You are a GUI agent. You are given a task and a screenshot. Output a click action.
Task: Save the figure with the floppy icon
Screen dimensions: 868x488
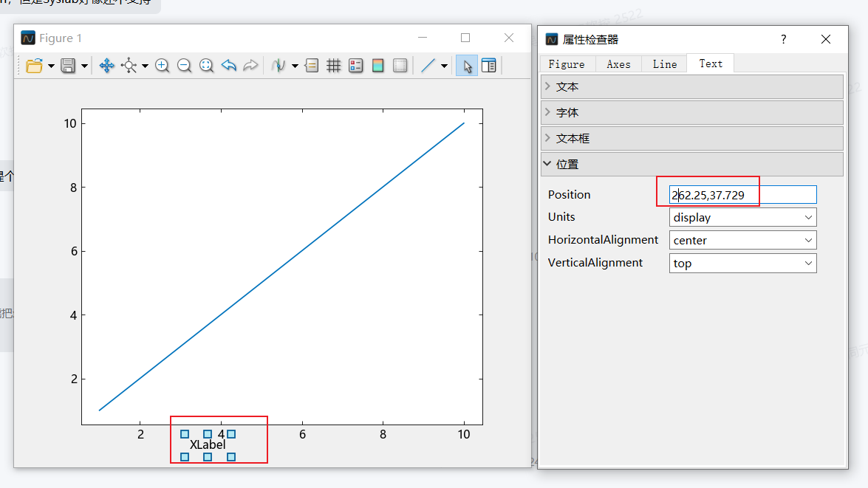point(68,66)
